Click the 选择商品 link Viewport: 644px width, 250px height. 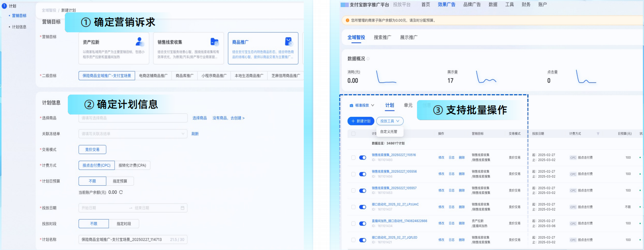(x=200, y=118)
